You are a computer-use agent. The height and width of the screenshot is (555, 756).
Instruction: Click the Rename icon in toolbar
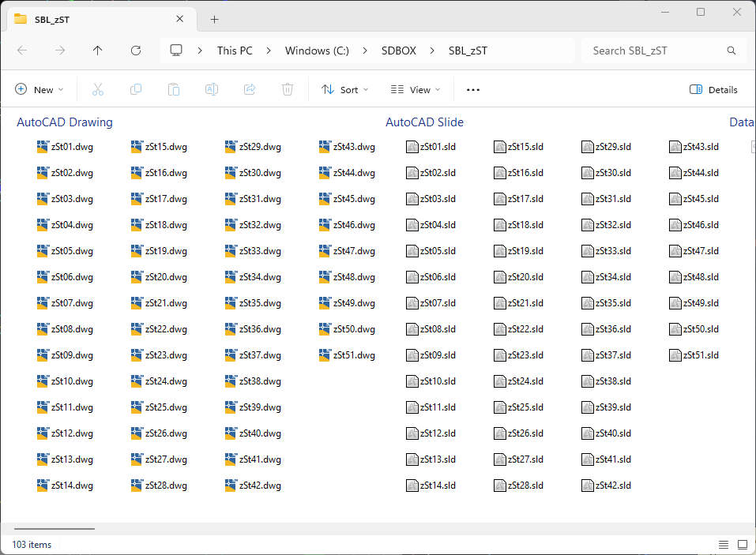pos(212,90)
